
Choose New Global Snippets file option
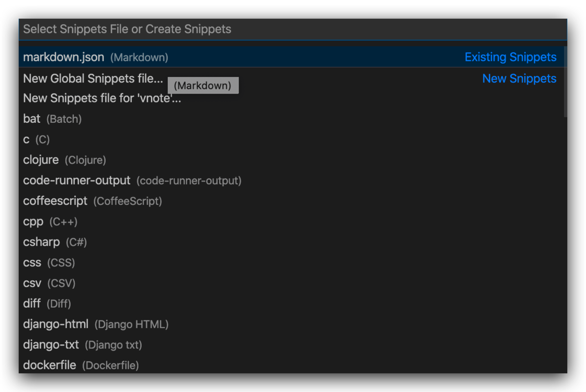point(93,79)
